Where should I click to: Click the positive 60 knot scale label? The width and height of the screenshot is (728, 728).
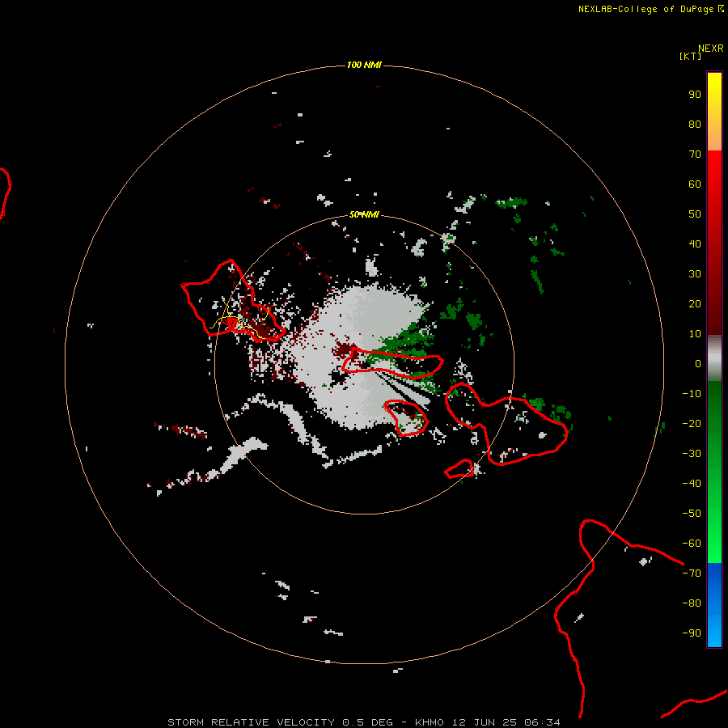[695, 184]
